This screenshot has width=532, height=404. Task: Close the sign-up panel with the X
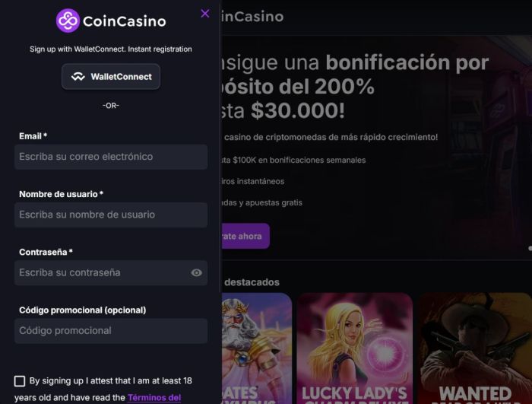click(205, 13)
